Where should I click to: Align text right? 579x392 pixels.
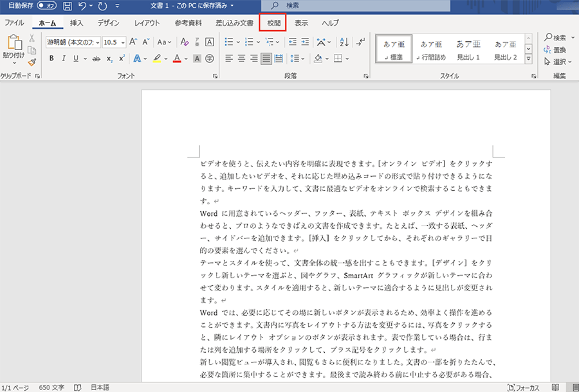point(254,58)
